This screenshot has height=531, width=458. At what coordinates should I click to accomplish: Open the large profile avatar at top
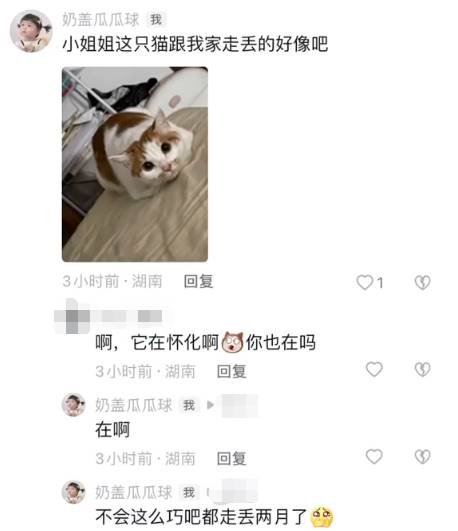31,31
